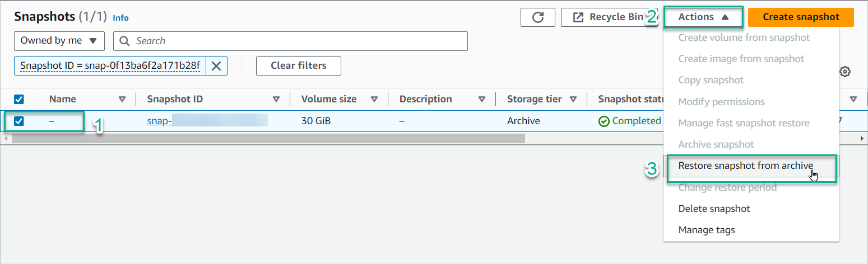Remove the Snapshot ID filter with X
The height and width of the screenshot is (264, 868).
216,66
